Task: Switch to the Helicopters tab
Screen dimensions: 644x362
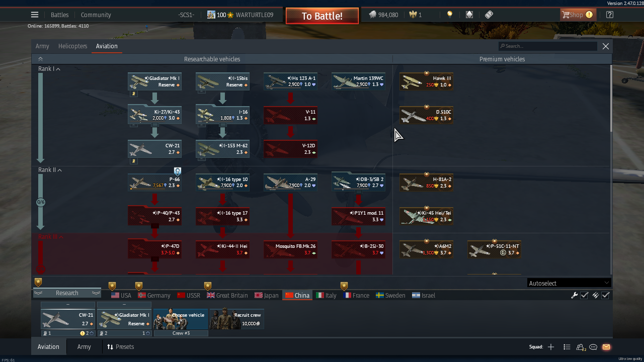Action: pos(73,46)
